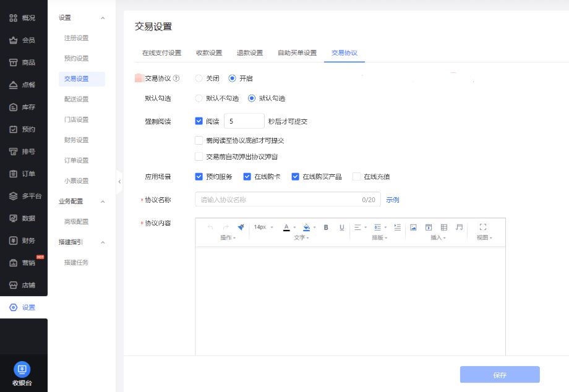The width and height of the screenshot is (569, 392).
Task: Switch to the 退款设置 tab
Action: point(250,53)
